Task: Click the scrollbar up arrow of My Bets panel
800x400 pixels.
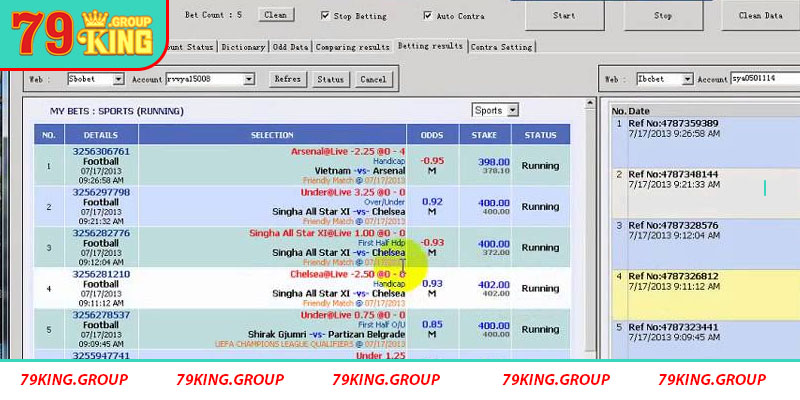Action: [x=590, y=104]
